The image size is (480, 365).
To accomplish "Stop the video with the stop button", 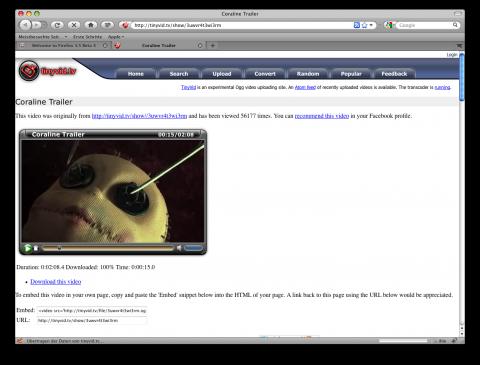I will click(x=36, y=248).
